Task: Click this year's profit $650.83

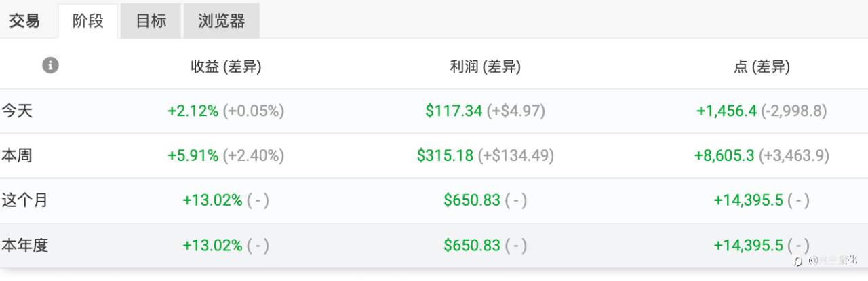Action: point(472,245)
